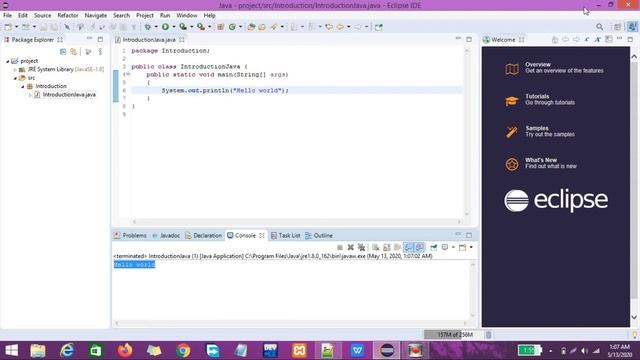Open Firefox from the taskbar

point(125,351)
